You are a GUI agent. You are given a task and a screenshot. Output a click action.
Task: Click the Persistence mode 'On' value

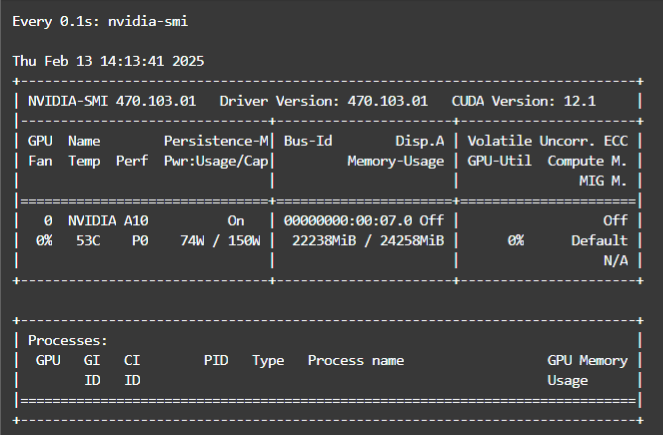pos(236,220)
